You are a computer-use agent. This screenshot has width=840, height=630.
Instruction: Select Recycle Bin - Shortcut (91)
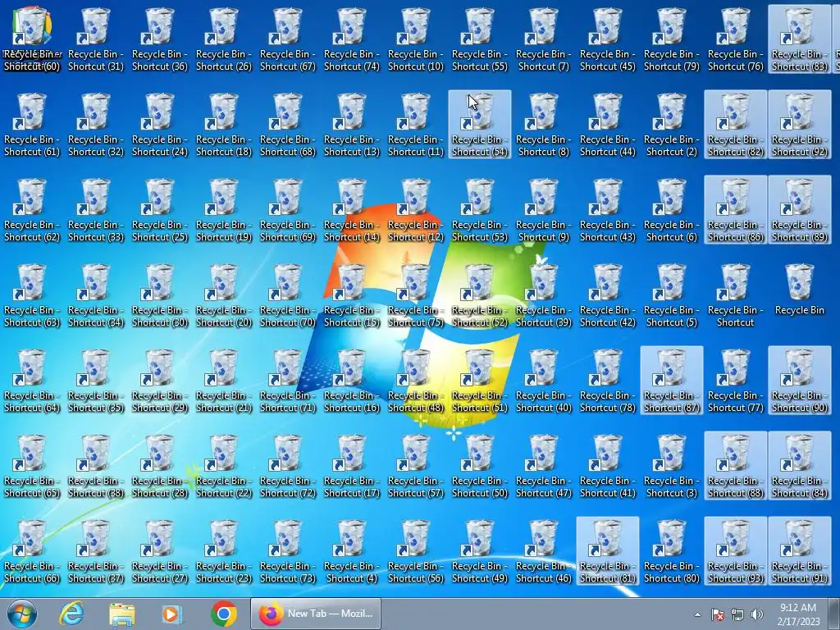[x=800, y=550]
